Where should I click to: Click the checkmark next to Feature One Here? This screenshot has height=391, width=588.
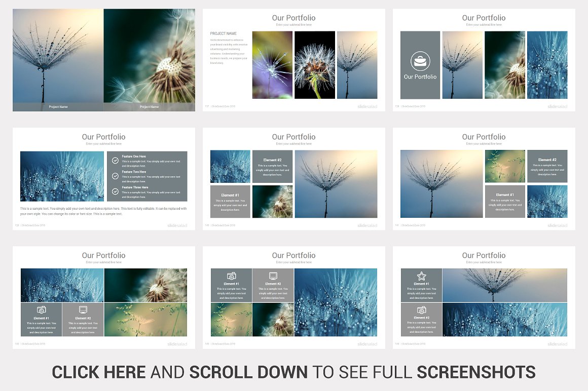[x=115, y=160]
